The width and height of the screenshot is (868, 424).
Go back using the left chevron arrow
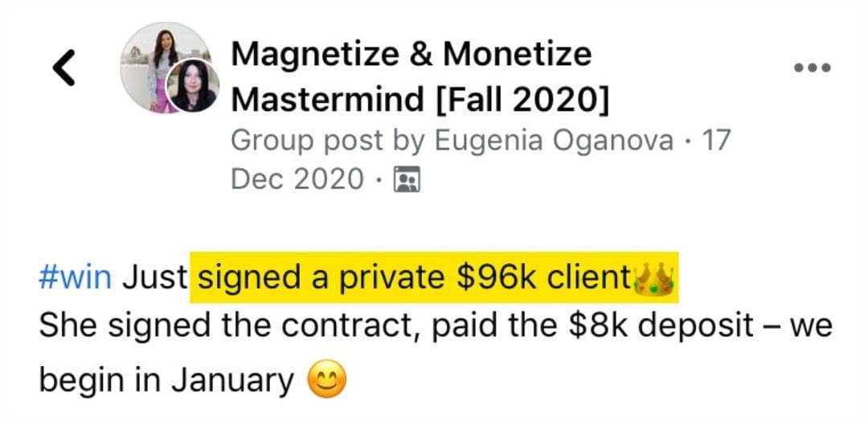point(63,68)
